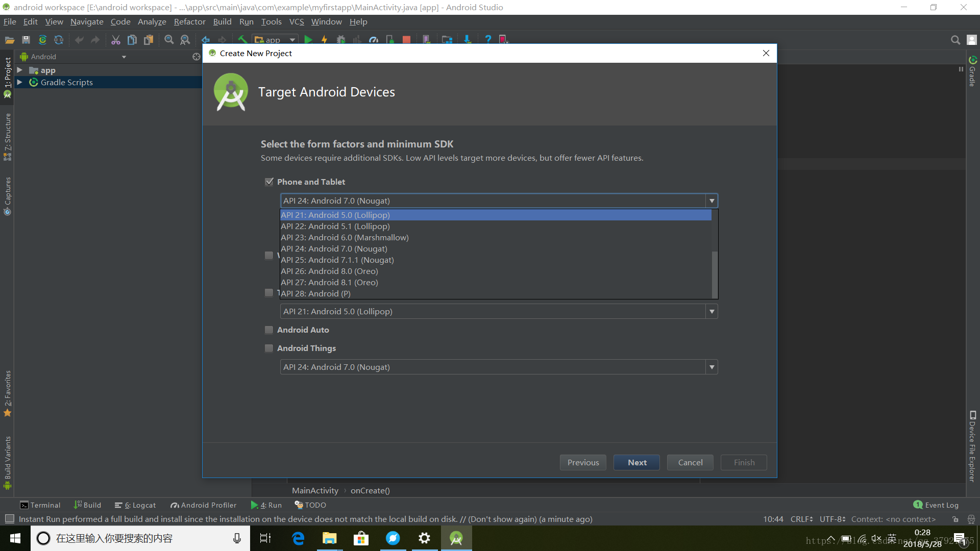
Task: Open the VCS menu
Action: (x=297, y=21)
